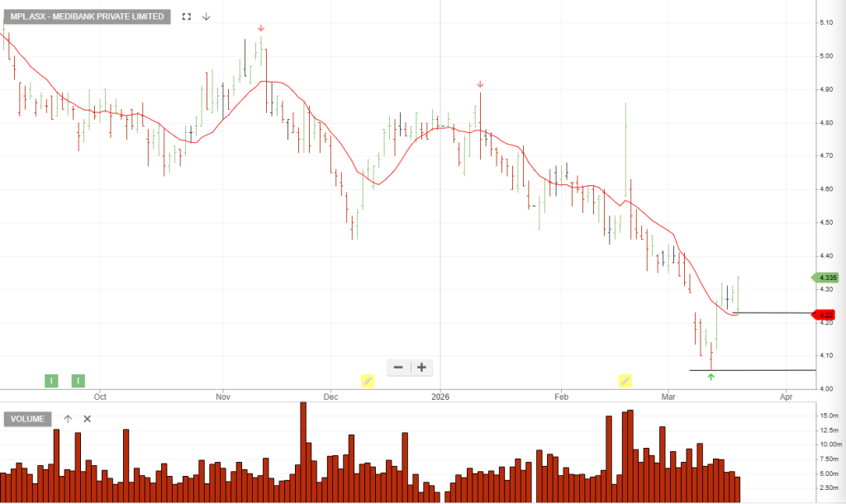The width and height of the screenshot is (846, 504).
Task: Click the red sell arrow in November
Action: [261, 28]
